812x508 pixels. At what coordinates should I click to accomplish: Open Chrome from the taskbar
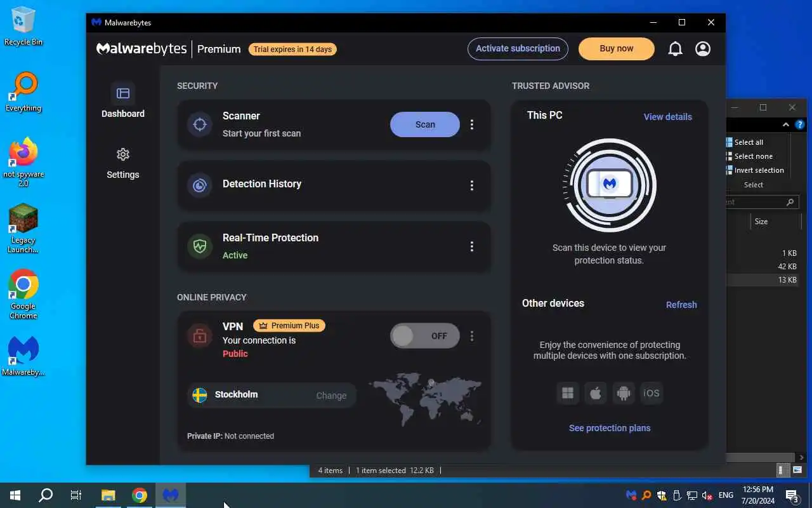pos(140,495)
